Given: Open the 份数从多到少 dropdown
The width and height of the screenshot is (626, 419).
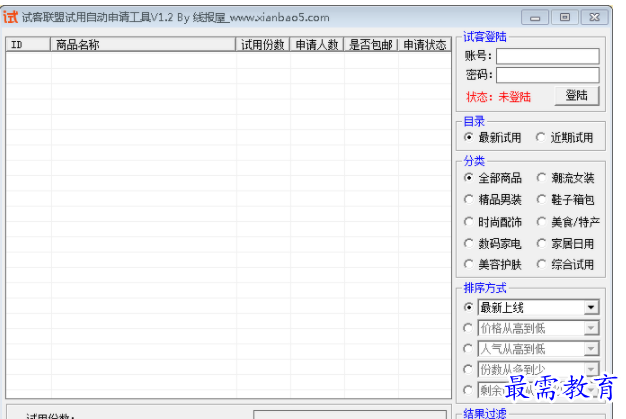Looking at the screenshot, I should pyautogui.click(x=591, y=369).
